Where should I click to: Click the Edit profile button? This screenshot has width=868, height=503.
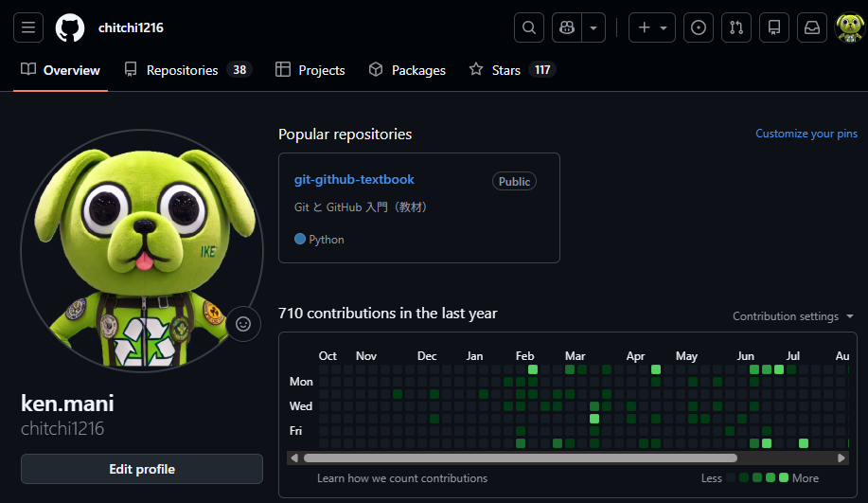(142, 469)
